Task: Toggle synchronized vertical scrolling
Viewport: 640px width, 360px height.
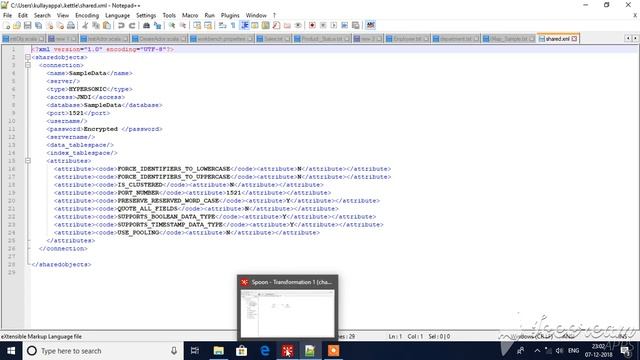Action: pyautogui.click(x=197, y=25)
